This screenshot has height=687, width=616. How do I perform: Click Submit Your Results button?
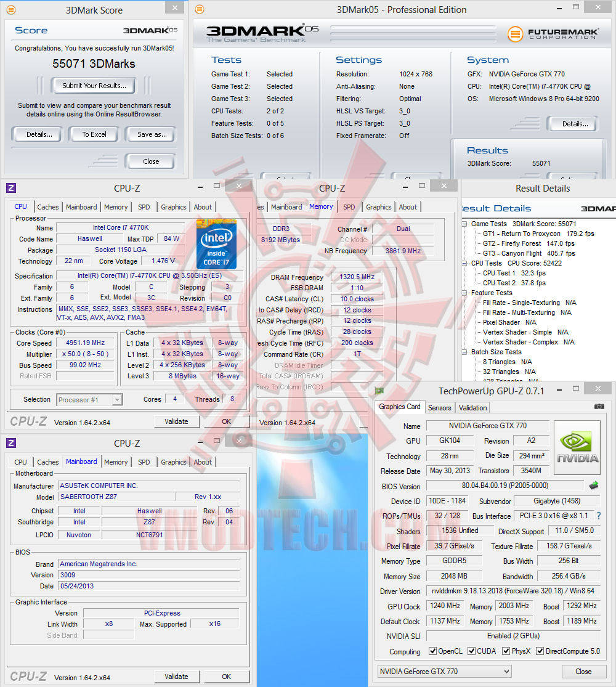click(x=94, y=86)
